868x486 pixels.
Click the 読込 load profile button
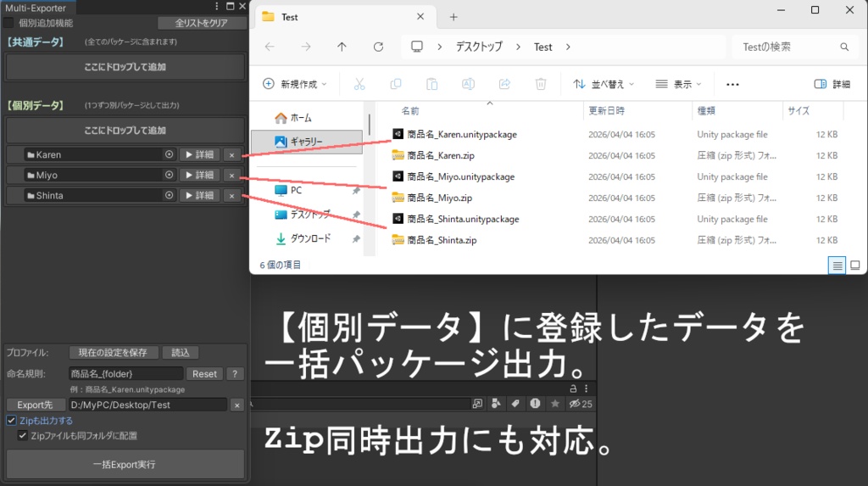click(181, 353)
